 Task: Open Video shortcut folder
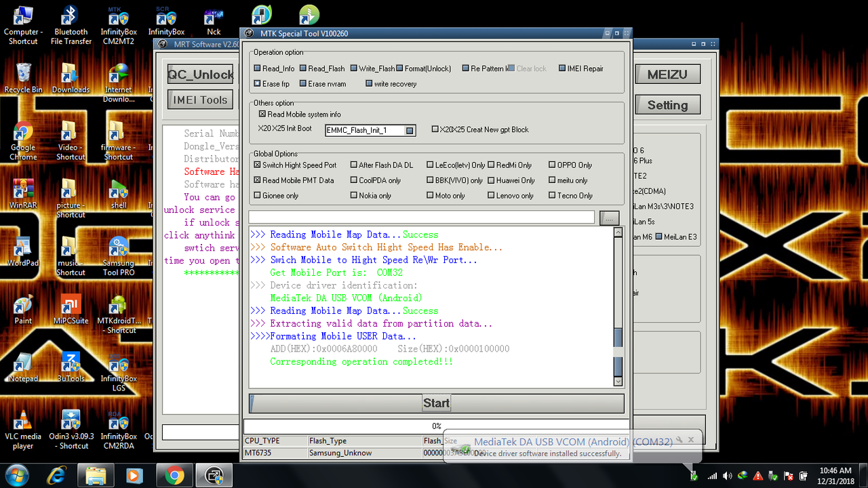click(x=71, y=140)
